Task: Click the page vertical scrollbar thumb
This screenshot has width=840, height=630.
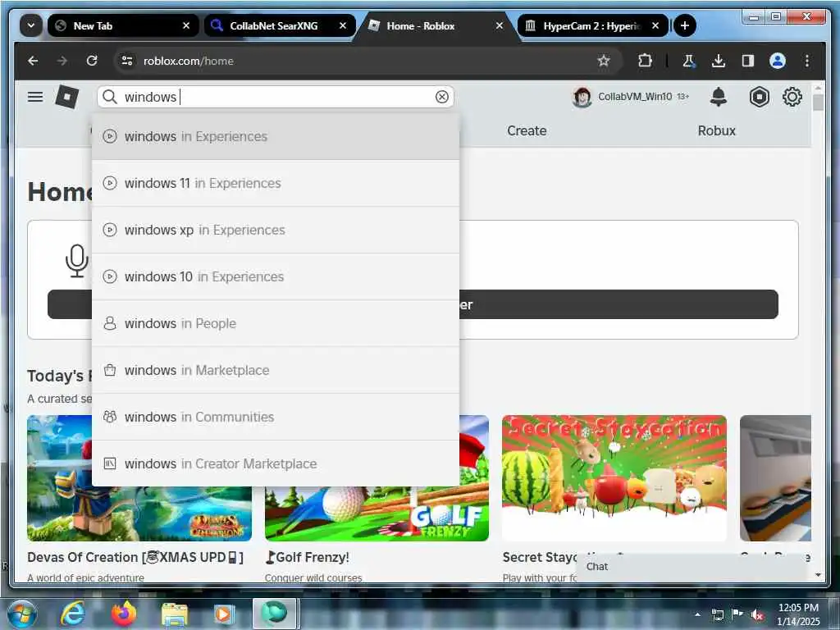Action: [x=818, y=103]
